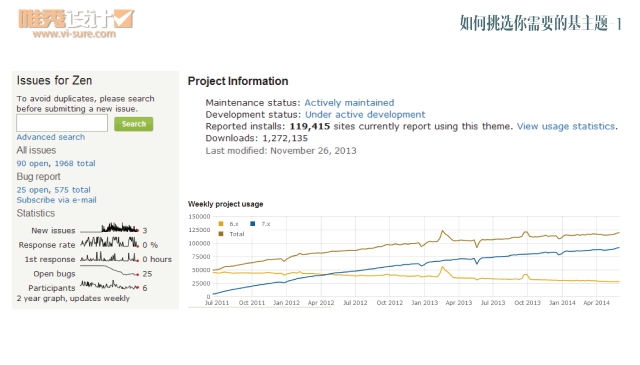Open the 25 open bug reports link

(33, 190)
